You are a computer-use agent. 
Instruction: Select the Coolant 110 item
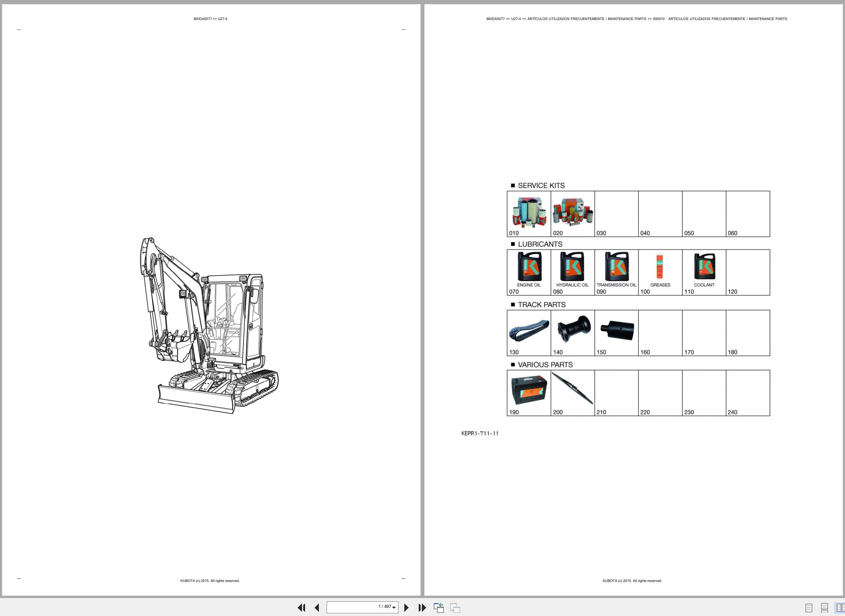(x=704, y=273)
